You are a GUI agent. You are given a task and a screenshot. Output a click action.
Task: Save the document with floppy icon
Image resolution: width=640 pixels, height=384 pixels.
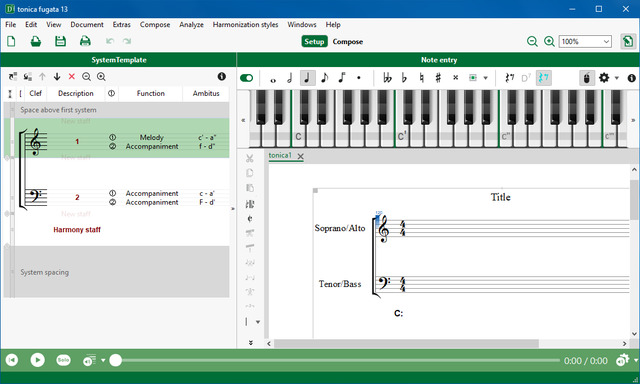[x=60, y=41]
